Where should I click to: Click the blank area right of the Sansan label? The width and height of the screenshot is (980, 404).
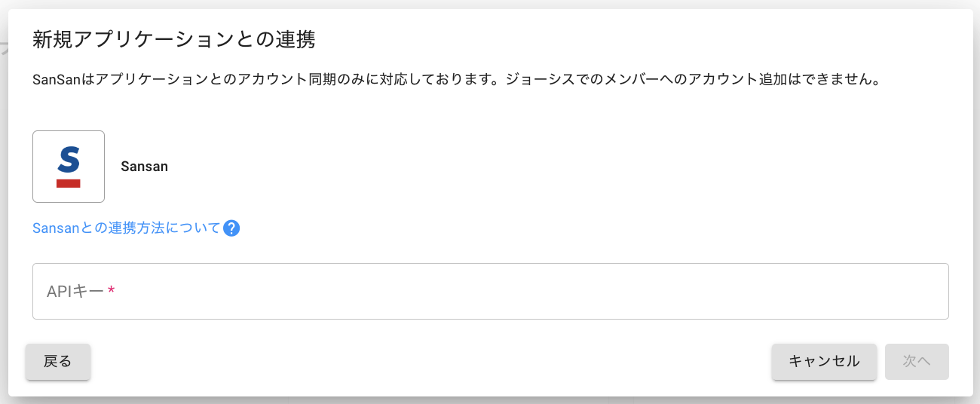click(x=528, y=167)
